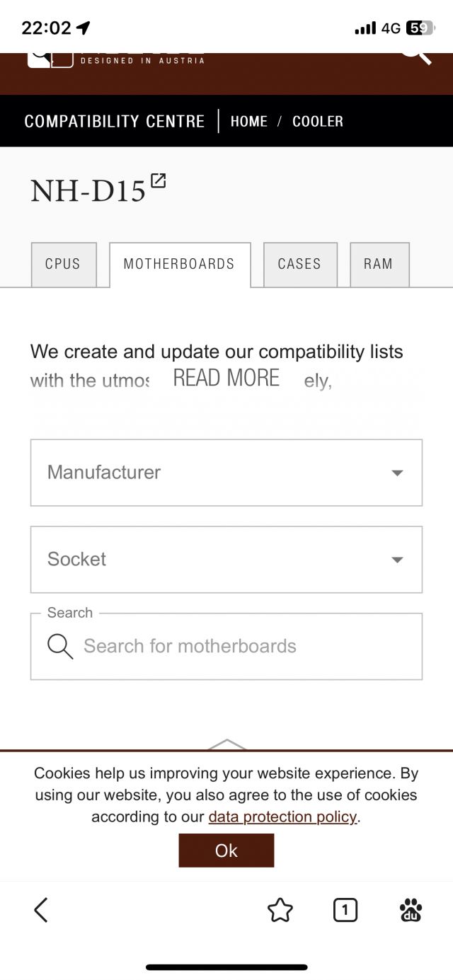Focus the Search for motherboards field
Viewport: 453px width, 980px height.
tap(241, 646)
